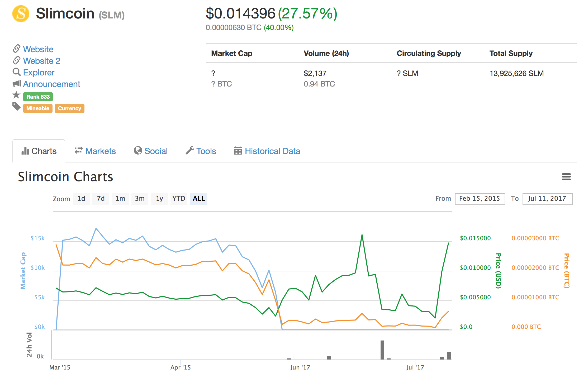Open the To date field
The width and height of the screenshot is (588, 374).
click(x=547, y=199)
